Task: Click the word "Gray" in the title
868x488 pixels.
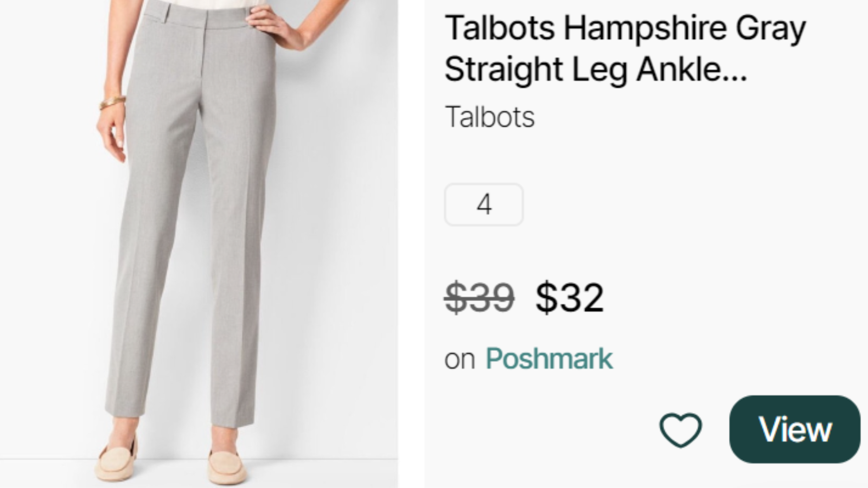Action: [x=770, y=28]
